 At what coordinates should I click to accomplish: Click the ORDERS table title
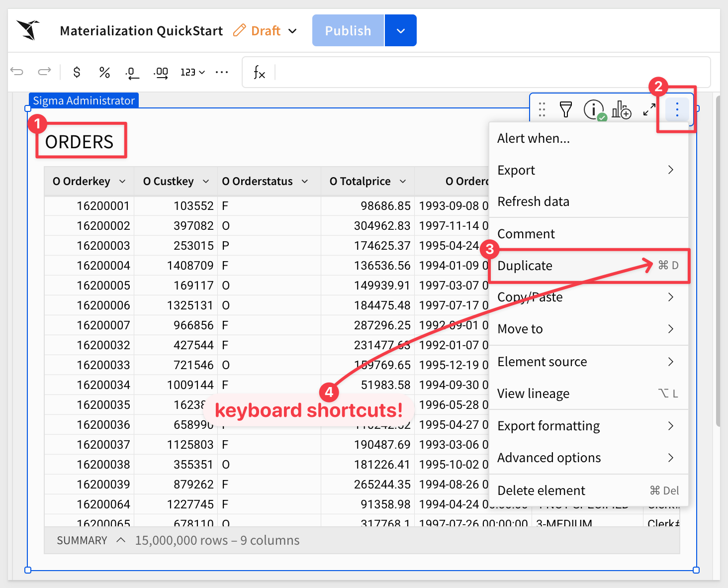80,142
